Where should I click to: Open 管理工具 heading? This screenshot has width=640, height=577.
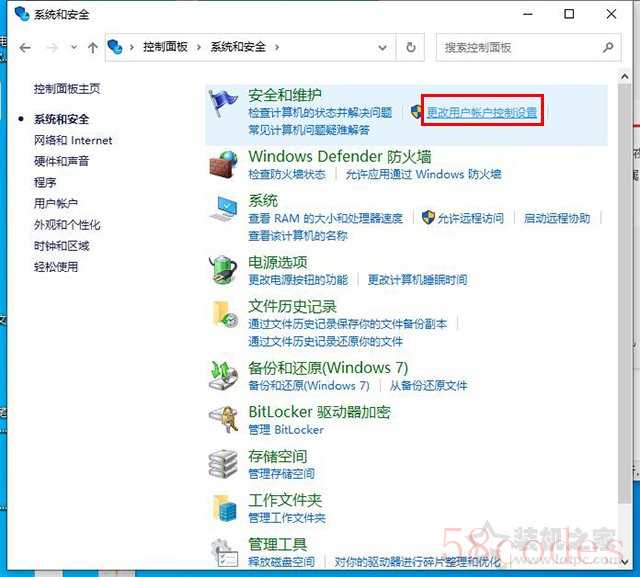coord(278,544)
